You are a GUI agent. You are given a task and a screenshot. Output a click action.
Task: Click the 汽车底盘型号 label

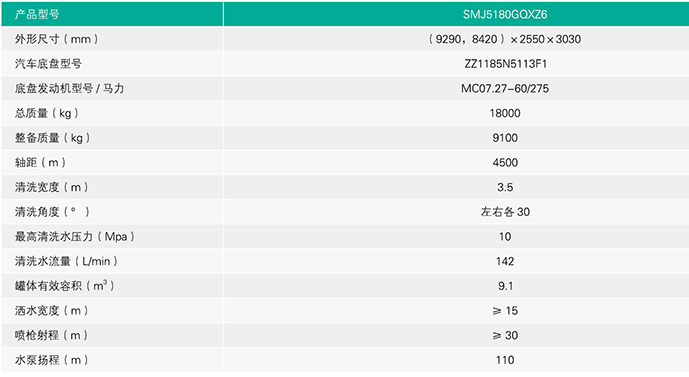click(x=48, y=64)
